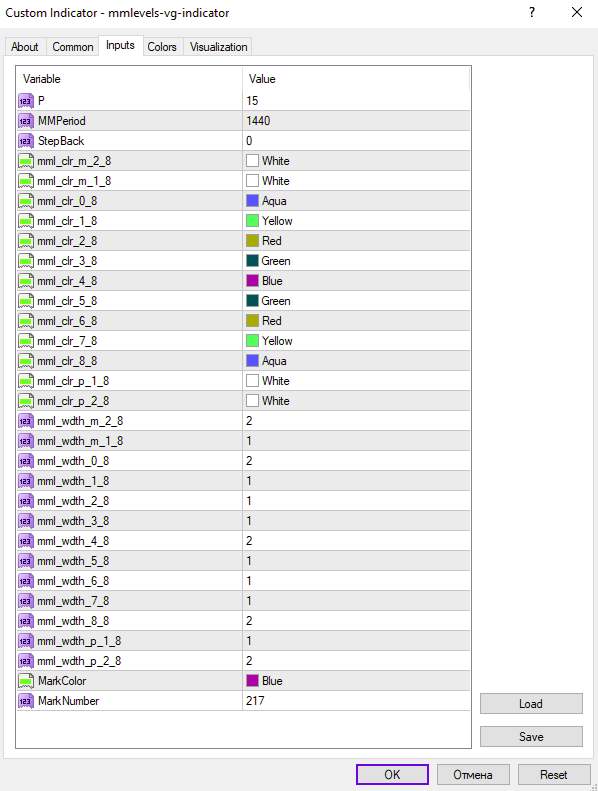Open the Common tab
The image size is (598, 791).
pyautogui.click(x=73, y=47)
